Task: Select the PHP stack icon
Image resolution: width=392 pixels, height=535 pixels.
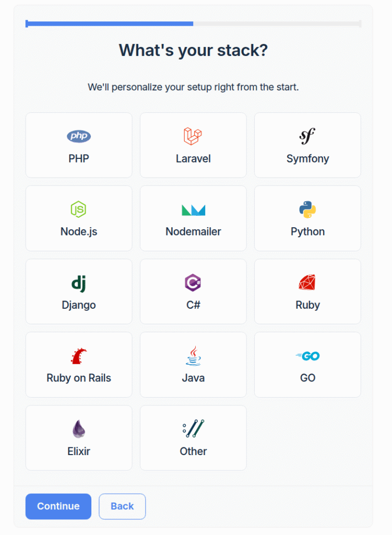Action: (78, 136)
